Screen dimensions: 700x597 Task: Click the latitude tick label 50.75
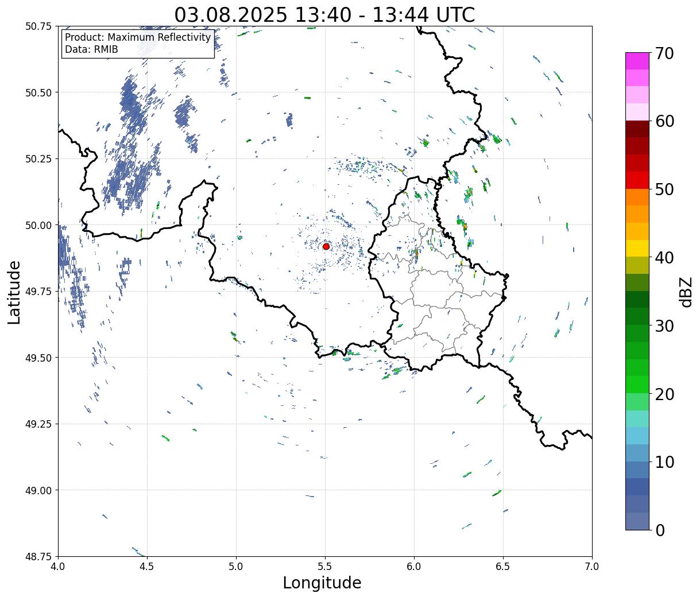click(38, 26)
